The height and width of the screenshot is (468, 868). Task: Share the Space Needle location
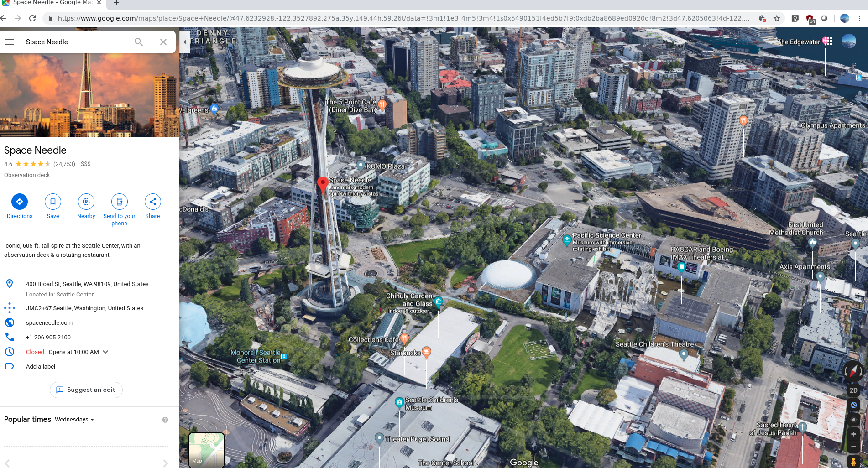(x=153, y=202)
